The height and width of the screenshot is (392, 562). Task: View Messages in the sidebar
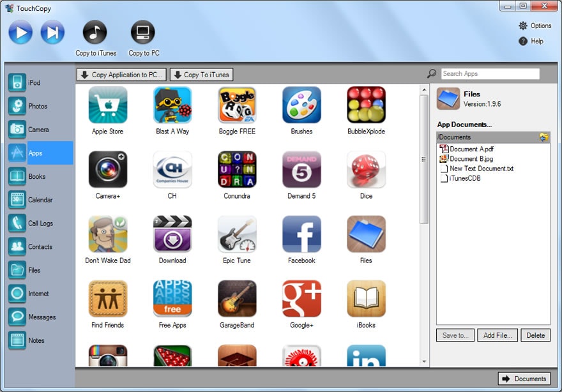pyautogui.click(x=40, y=317)
